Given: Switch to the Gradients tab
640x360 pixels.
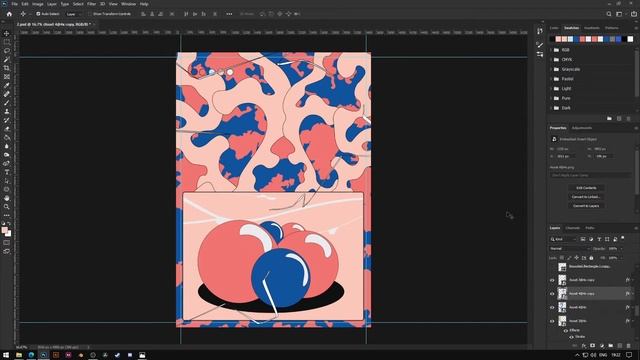Looking at the screenshot, I should tap(591, 28).
